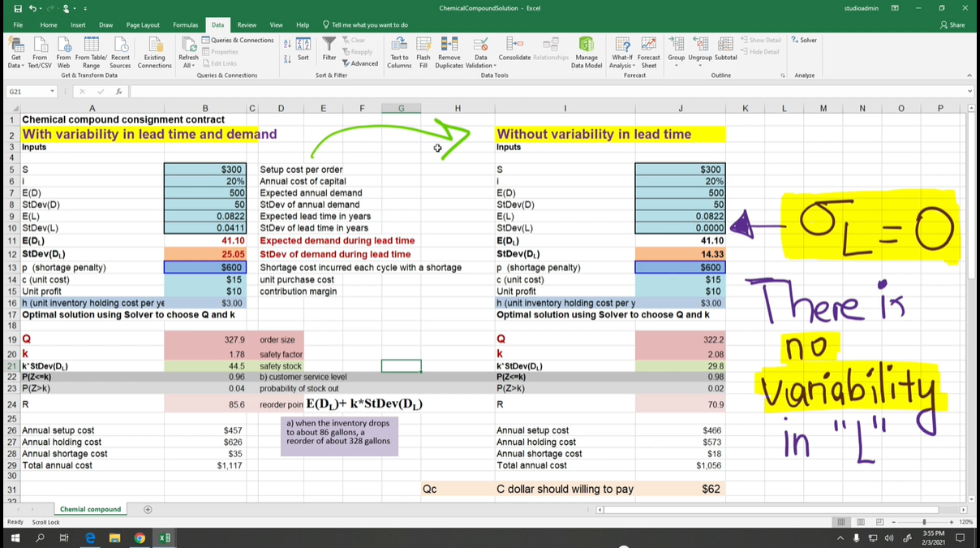
Task: Open the Review ribbon tab
Action: 247,25
